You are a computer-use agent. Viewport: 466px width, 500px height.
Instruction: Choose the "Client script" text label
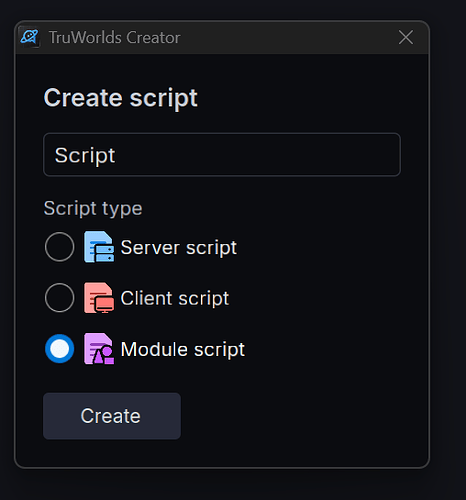point(175,298)
